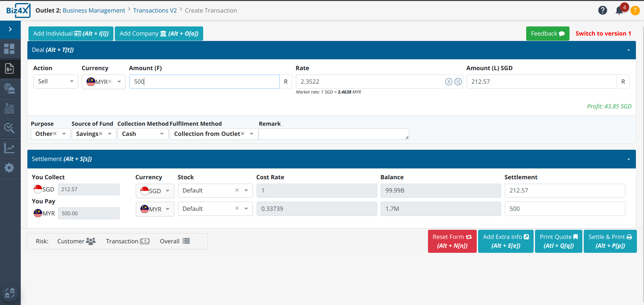This screenshot has width=644, height=305.
Task: Click the R button beside Amount (L) SGD
Action: coord(623,82)
